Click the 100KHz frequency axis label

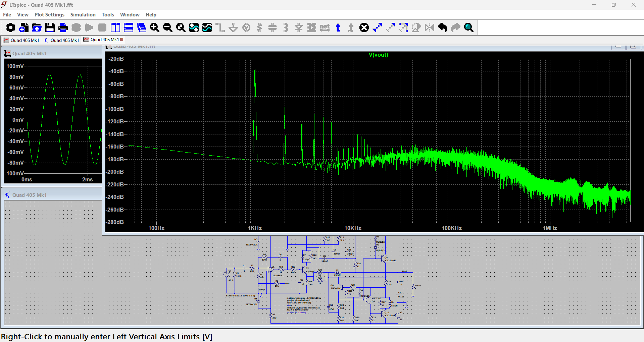(x=451, y=228)
